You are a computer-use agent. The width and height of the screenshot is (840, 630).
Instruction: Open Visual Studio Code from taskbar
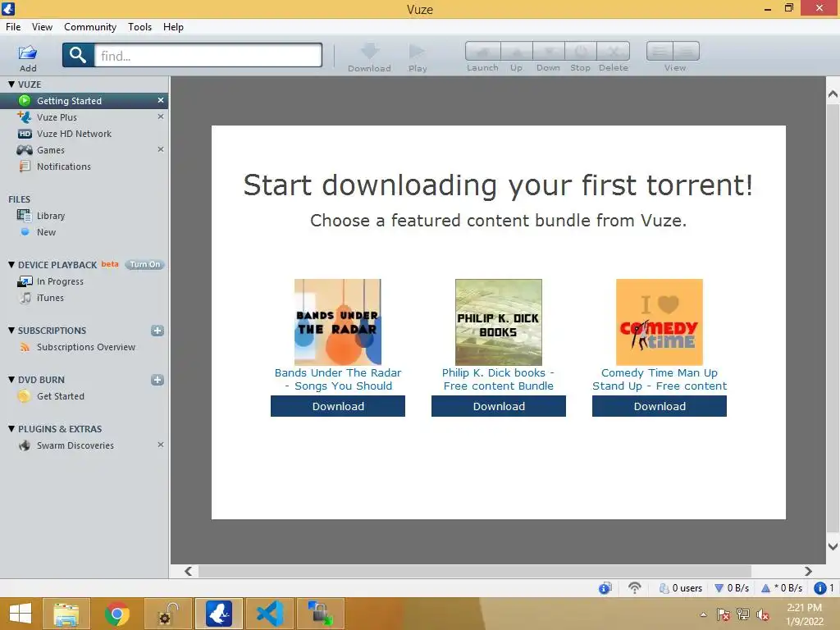(x=270, y=614)
